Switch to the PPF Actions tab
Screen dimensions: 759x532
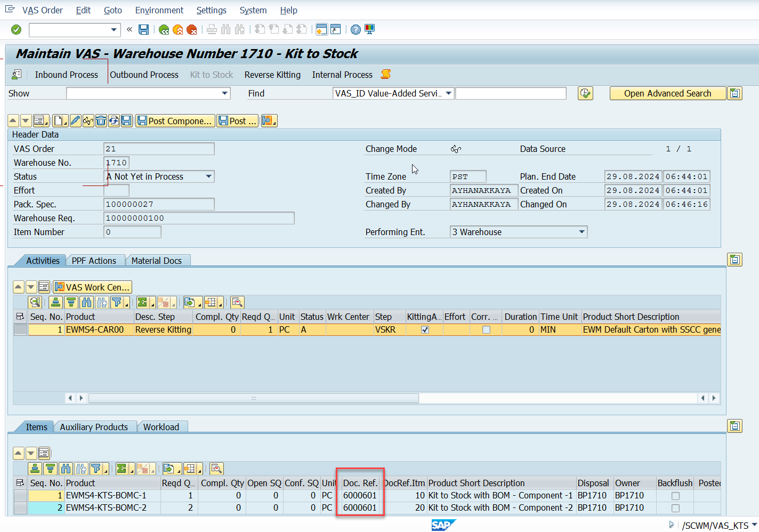tap(94, 261)
